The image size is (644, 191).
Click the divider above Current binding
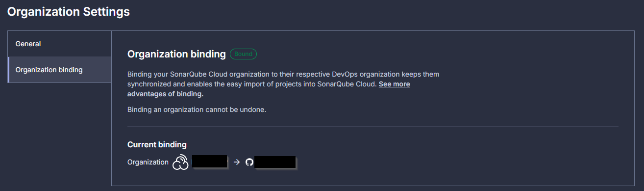(x=372, y=126)
